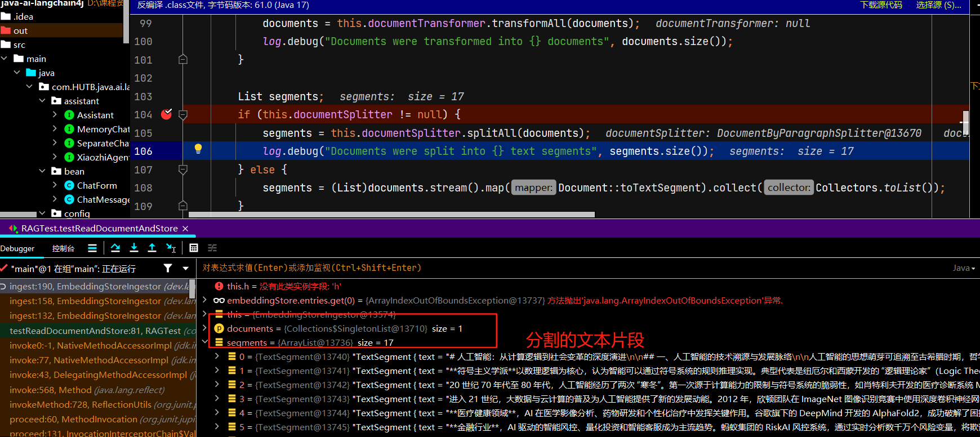Viewport: 980px width, 437px height.
Task: Click the 下载源代码 download sources link
Action: 881,5
